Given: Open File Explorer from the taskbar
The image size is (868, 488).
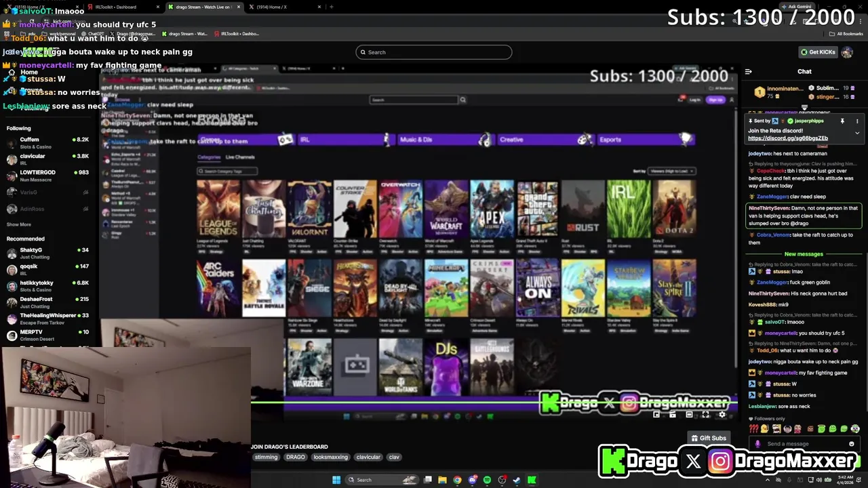Looking at the screenshot, I should [443, 480].
